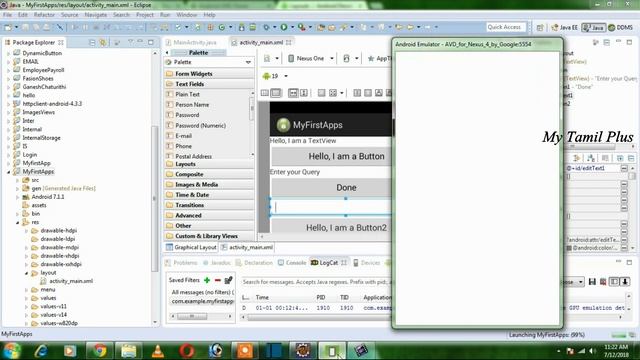Open the Refactor menu
The height and width of the screenshot is (360, 640).
(x=44, y=15)
